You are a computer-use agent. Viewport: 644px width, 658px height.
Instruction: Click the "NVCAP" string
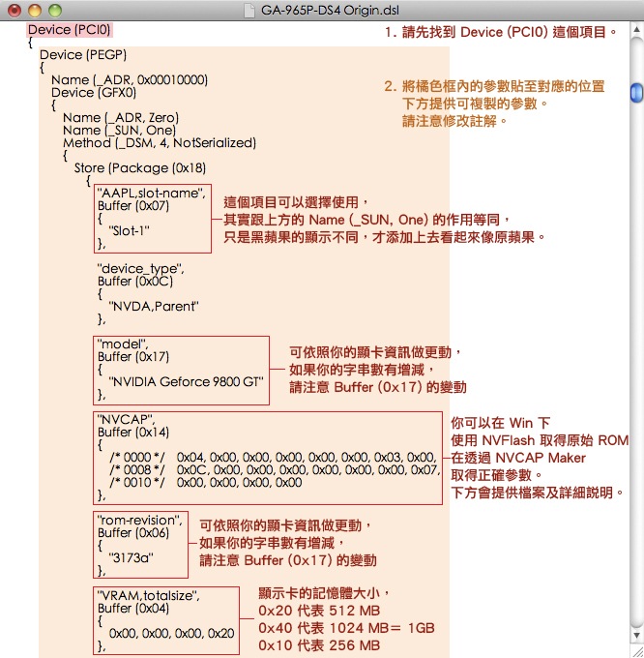pos(126,420)
